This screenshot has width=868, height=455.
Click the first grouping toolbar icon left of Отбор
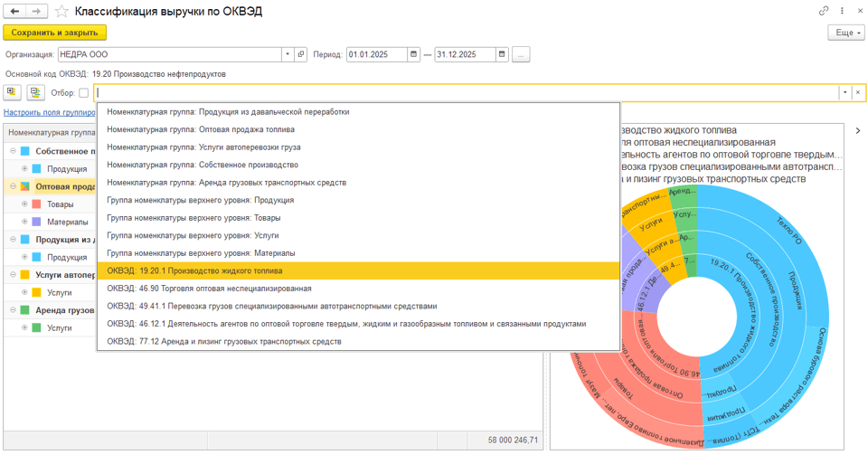point(13,92)
